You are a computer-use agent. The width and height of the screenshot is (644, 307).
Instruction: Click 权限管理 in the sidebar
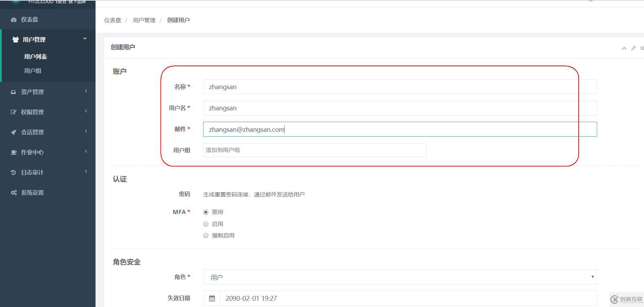coord(32,112)
